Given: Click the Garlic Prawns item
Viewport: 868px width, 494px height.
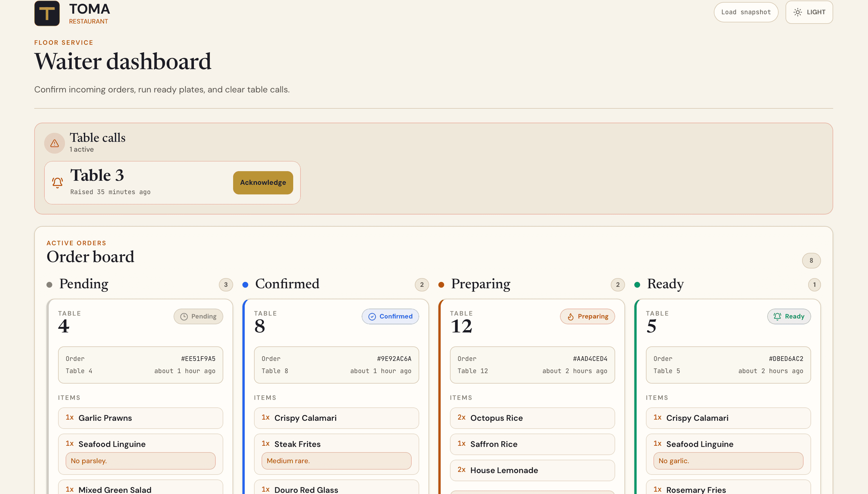Looking at the screenshot, I should 140,418.
